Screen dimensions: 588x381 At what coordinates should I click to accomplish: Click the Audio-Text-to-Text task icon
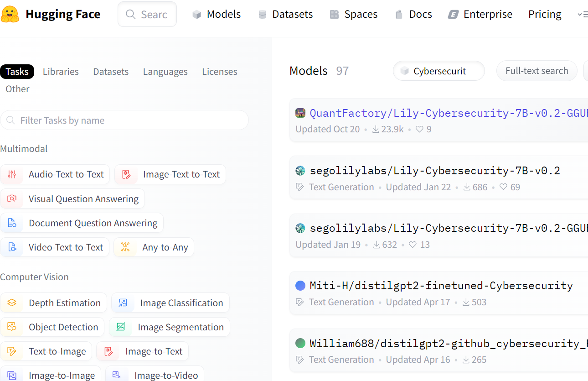point(12,174)
